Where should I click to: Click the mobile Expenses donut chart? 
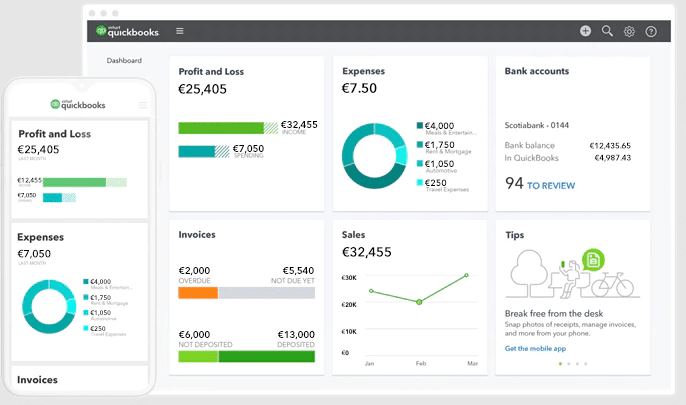49,306
